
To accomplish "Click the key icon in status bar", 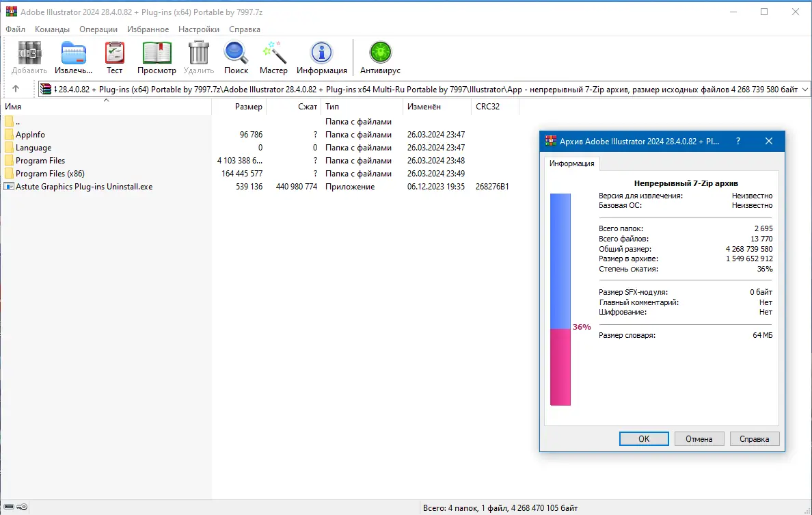I will [23, 507].
